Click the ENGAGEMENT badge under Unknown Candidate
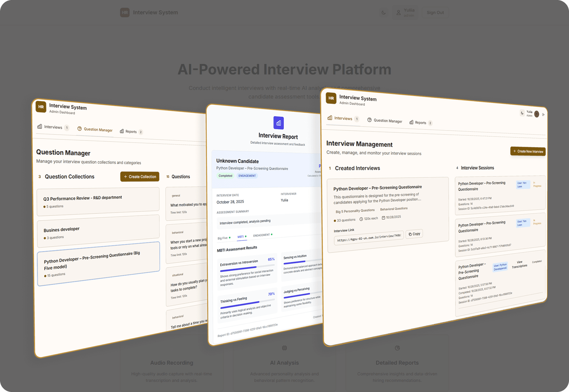The width and height of the screenshot is (569, 392). [247, 176]
